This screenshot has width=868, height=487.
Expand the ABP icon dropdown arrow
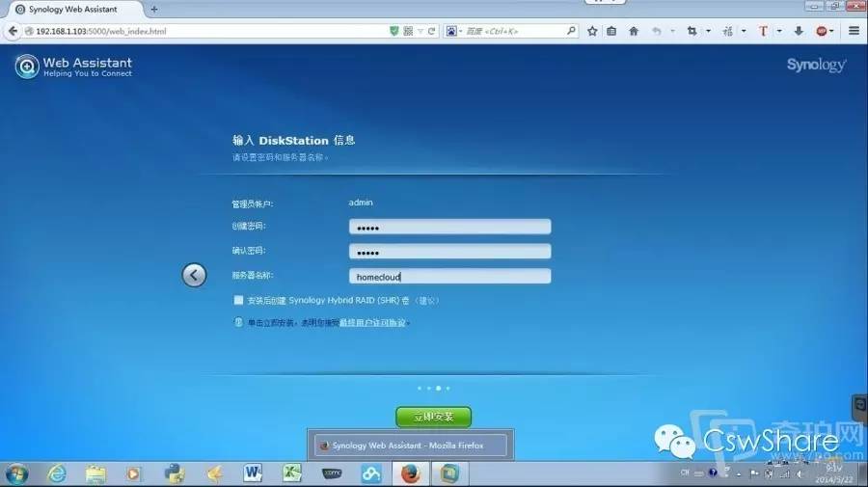[x=832, y=31]
